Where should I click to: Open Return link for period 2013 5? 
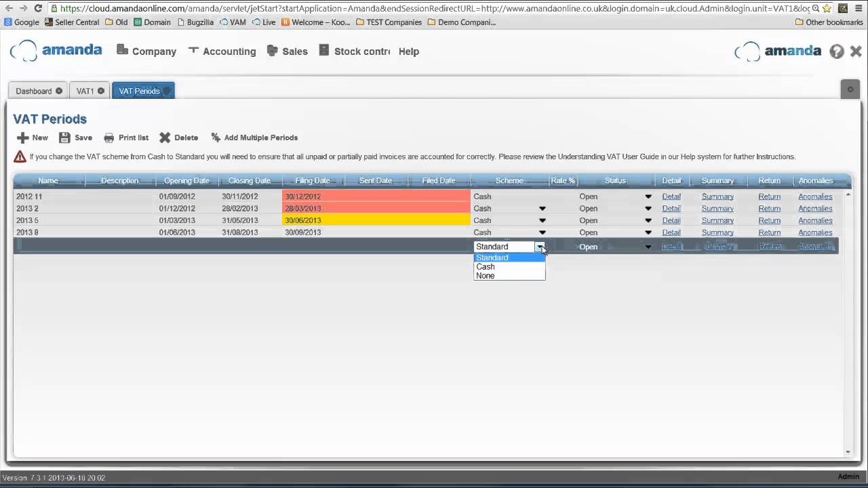point(770,220)
